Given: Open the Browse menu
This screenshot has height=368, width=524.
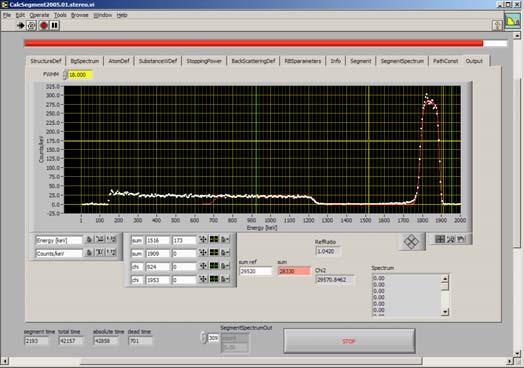Looking at the screenshot, I should (x=80, y=15).
